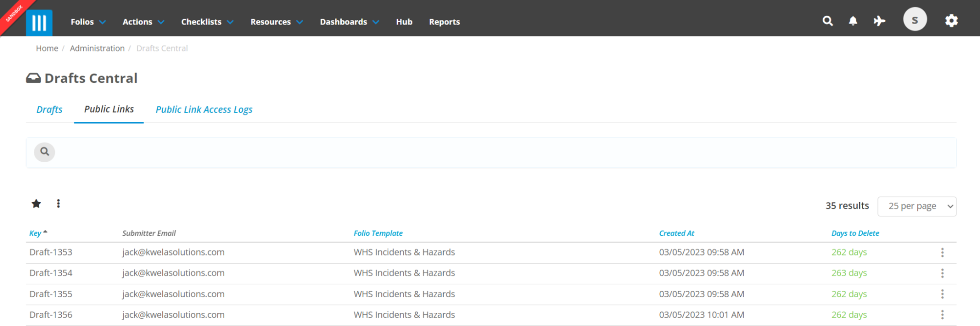The image size is (980, 326).
Task: Open the kebab menu next to star
Action: tap(58, 203)
